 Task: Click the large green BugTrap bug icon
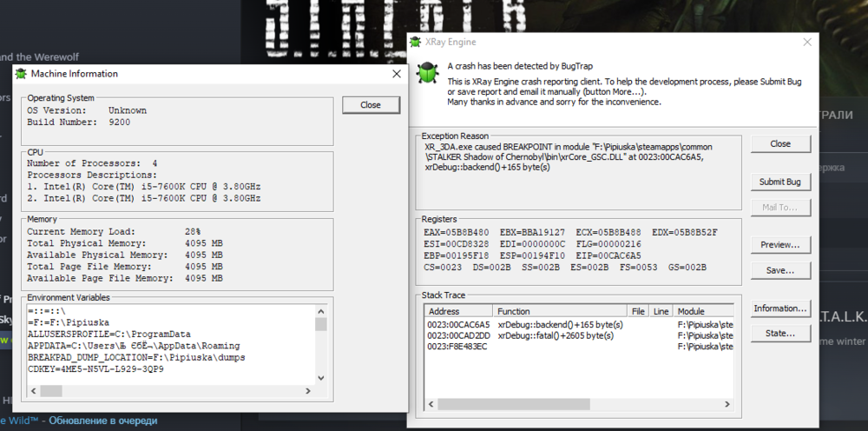pos(427,72)
